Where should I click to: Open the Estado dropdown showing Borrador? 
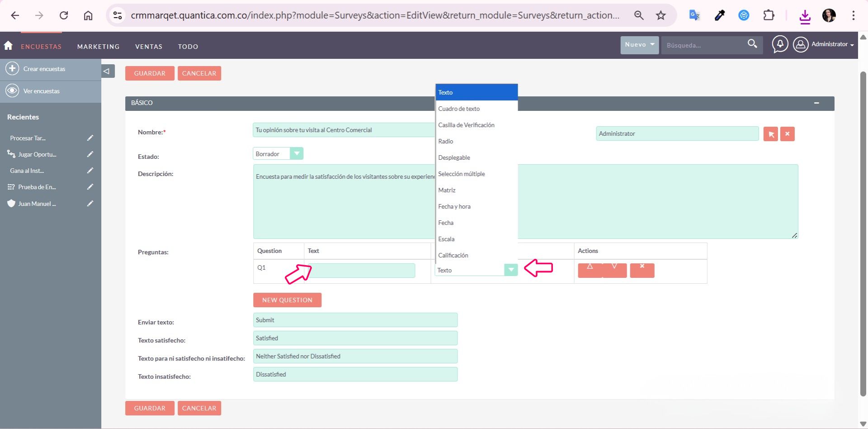coord(278,154)
